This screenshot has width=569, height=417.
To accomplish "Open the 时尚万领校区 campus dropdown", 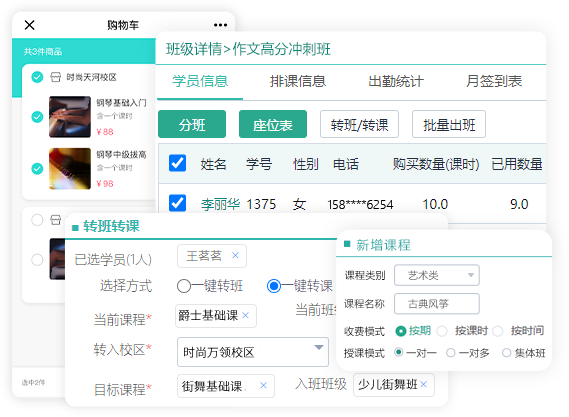I will pos(253,352).
